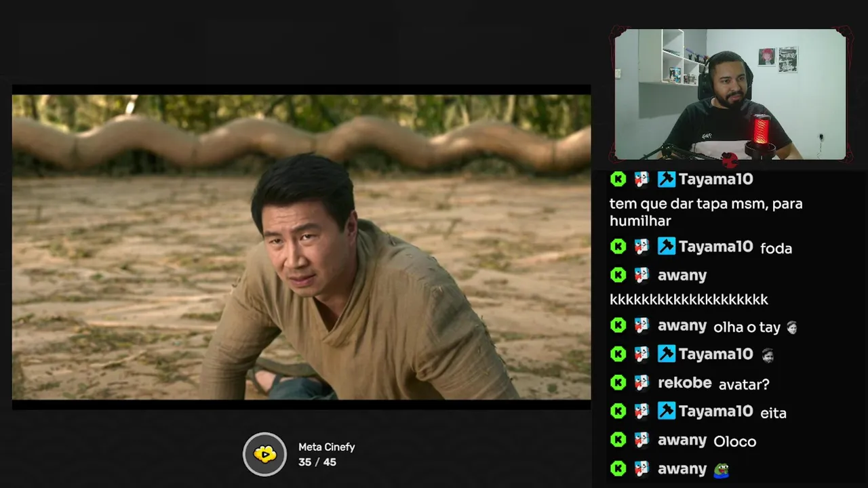Viewport: 868px width, 488px height.
Task: Click the 35 / 45 goal progress counter
Action: 317,462
